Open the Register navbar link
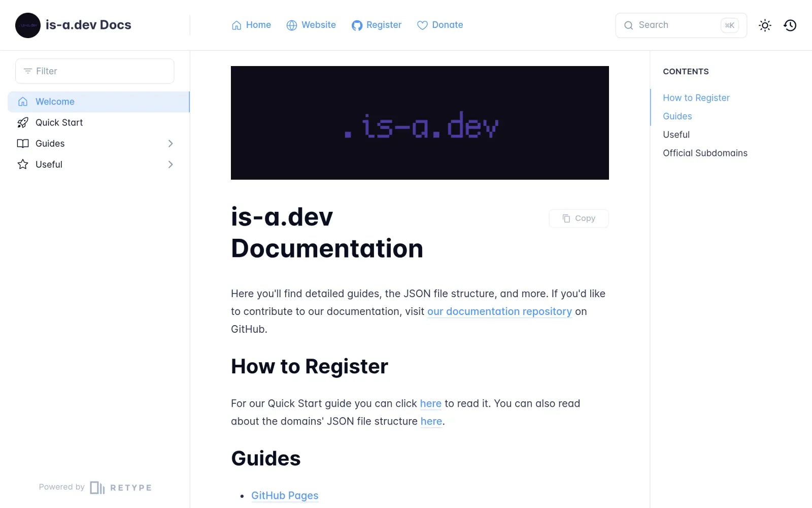 (x=377, y=25)
